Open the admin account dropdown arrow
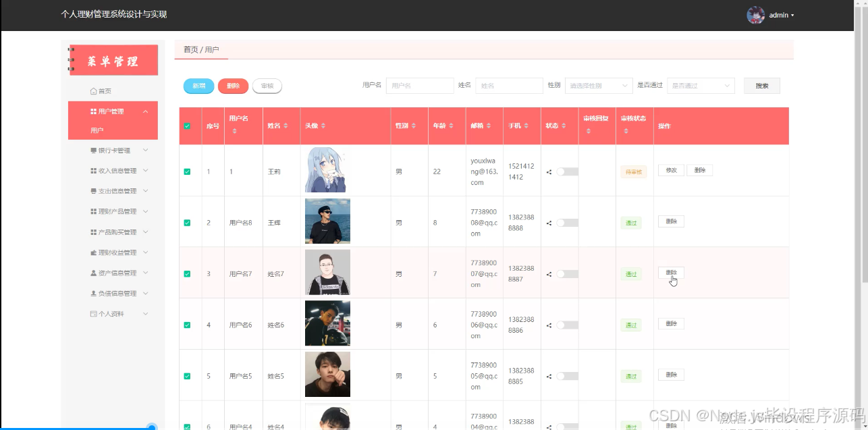This screenshot has width=868, height=430. click(792, 16)
